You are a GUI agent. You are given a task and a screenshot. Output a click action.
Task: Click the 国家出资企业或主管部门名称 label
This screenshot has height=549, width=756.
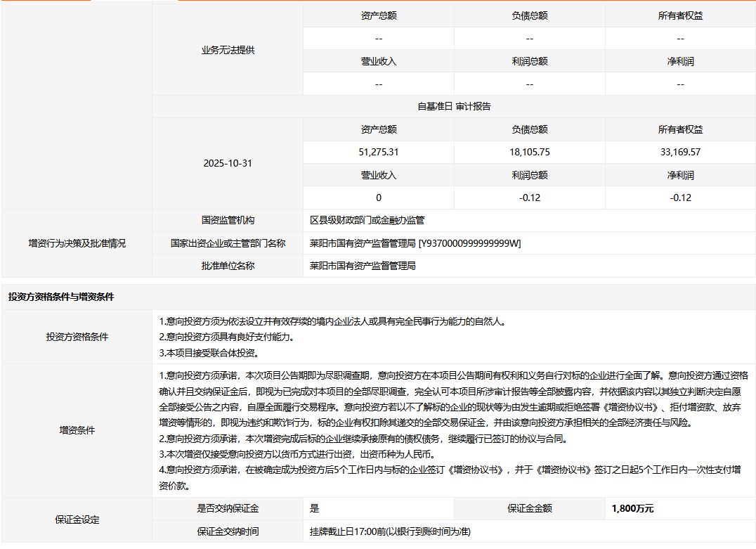[228, 243]
